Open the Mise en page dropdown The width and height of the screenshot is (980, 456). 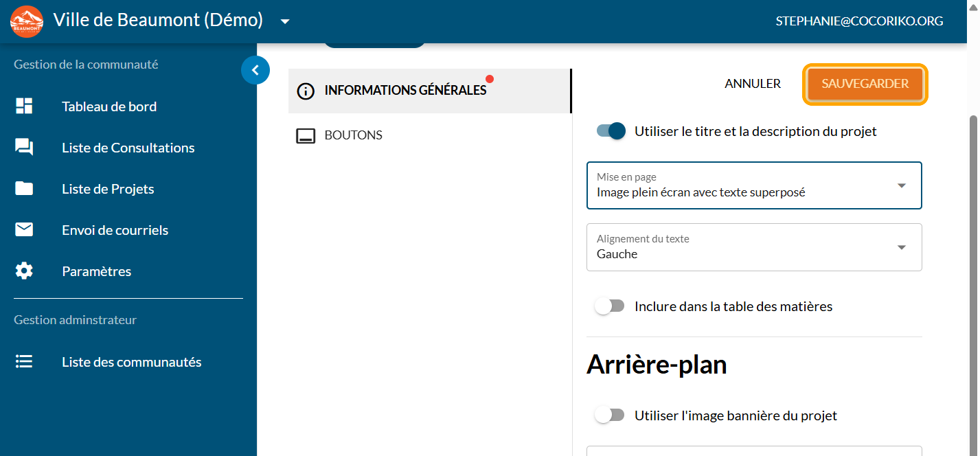click(x=753, y=185)
